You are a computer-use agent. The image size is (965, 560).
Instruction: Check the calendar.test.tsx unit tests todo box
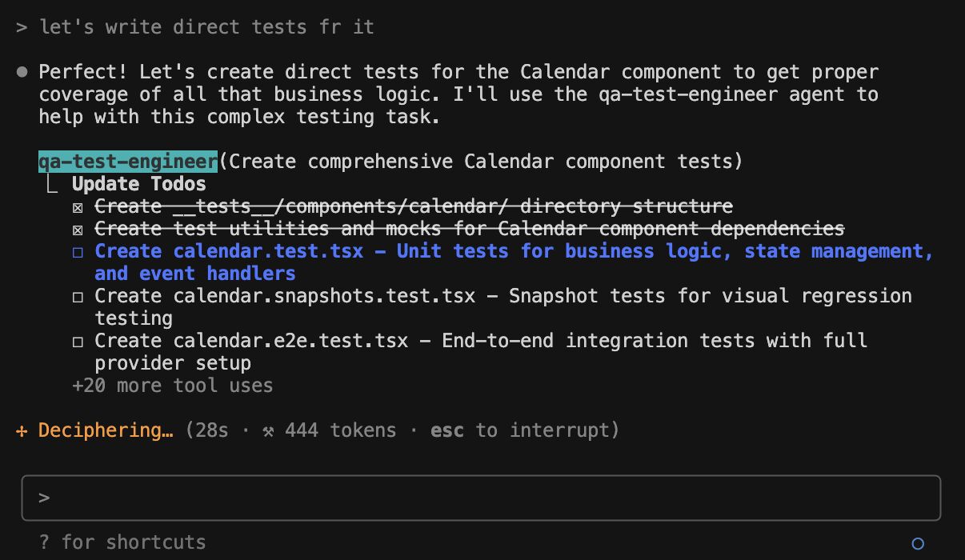click(x=78, y=252)
